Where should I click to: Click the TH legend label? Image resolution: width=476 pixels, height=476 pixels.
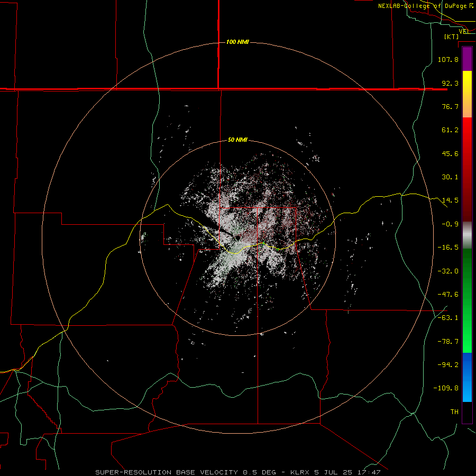454,412
